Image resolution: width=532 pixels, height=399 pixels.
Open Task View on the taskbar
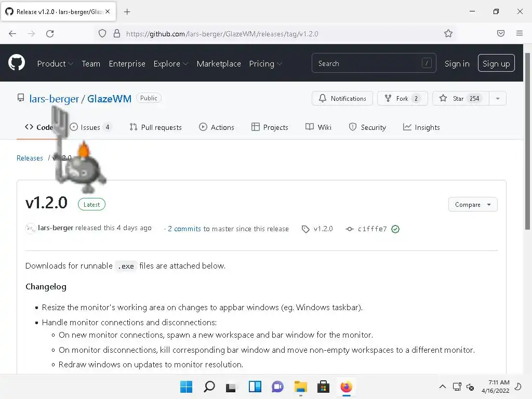pyautogui.click(x=231, y=387)
